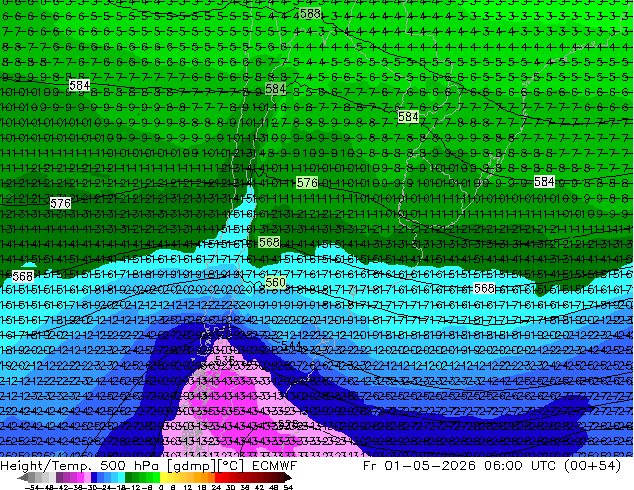Viewport: 634px width, 490px height.
Task: Click the yellow legend swatch above 0
Action: [x=163, y=477]
